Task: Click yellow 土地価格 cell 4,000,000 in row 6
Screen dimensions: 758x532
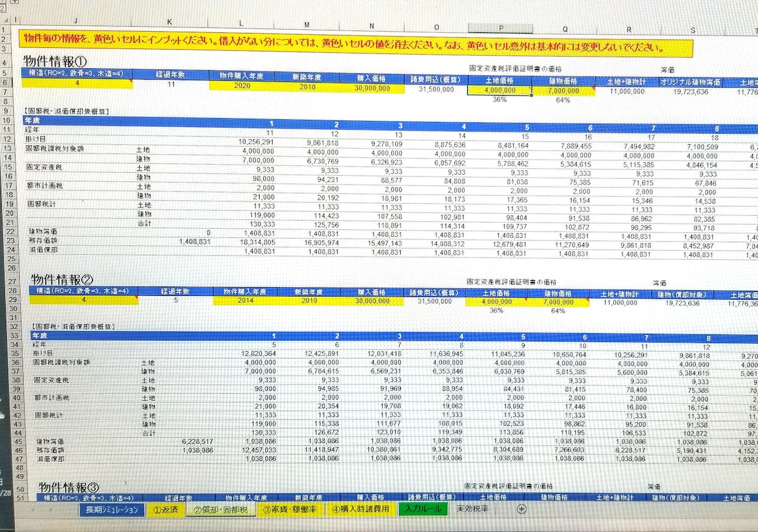Action: 500,91
